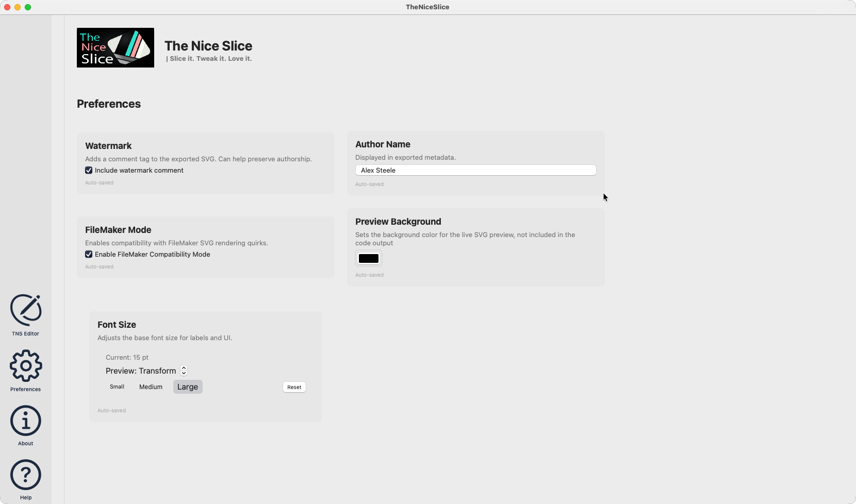
Task: Uncheck Include watermark comment
Action: pos(89,171)
